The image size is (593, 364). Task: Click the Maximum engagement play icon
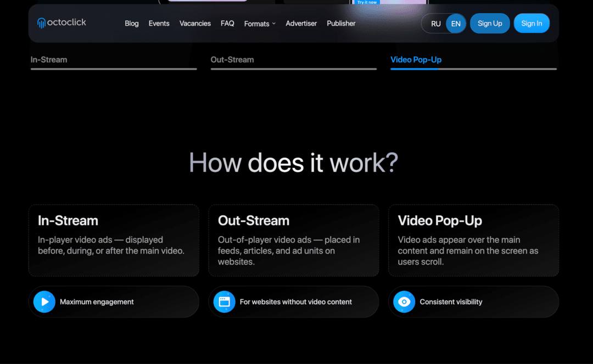pyautogui.click(x=44, y=301)
